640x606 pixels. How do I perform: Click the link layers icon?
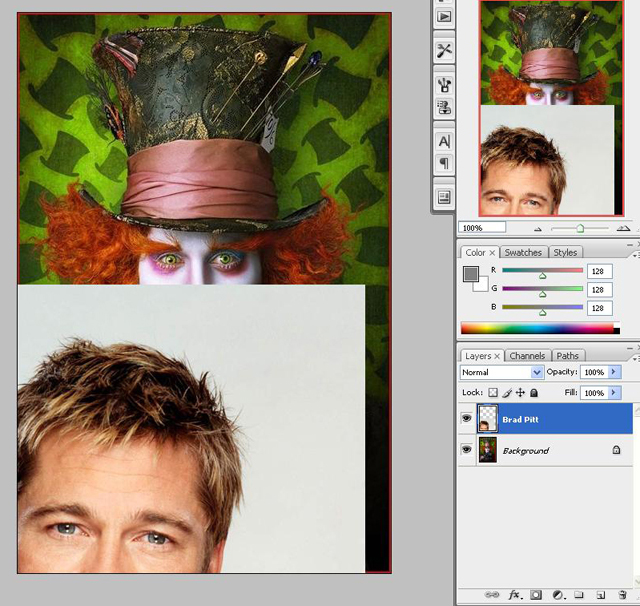tap(492, 595)
